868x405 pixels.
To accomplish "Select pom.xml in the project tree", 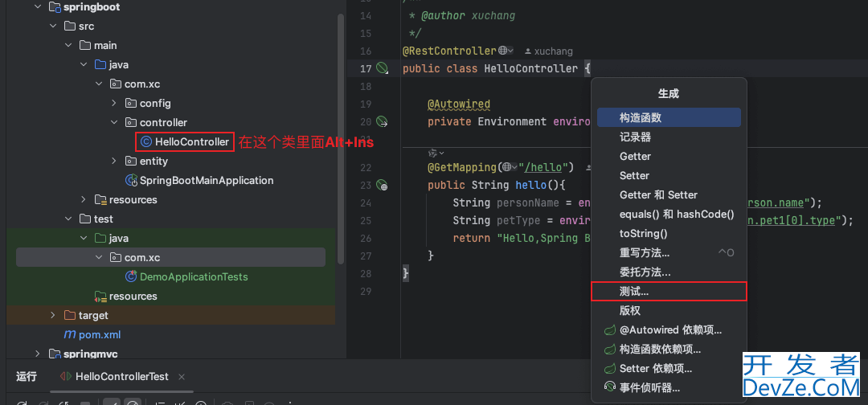I will 100,334.
